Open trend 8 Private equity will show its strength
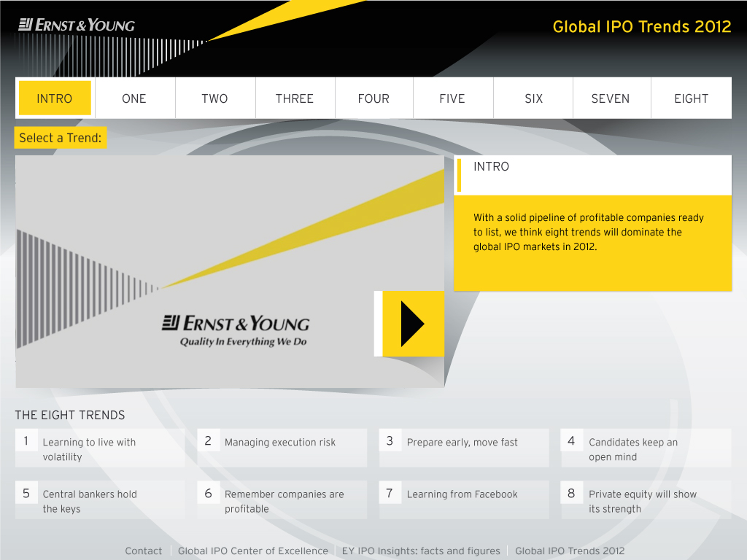The width and height of the screenshot is (747, 560). point(646,500)
